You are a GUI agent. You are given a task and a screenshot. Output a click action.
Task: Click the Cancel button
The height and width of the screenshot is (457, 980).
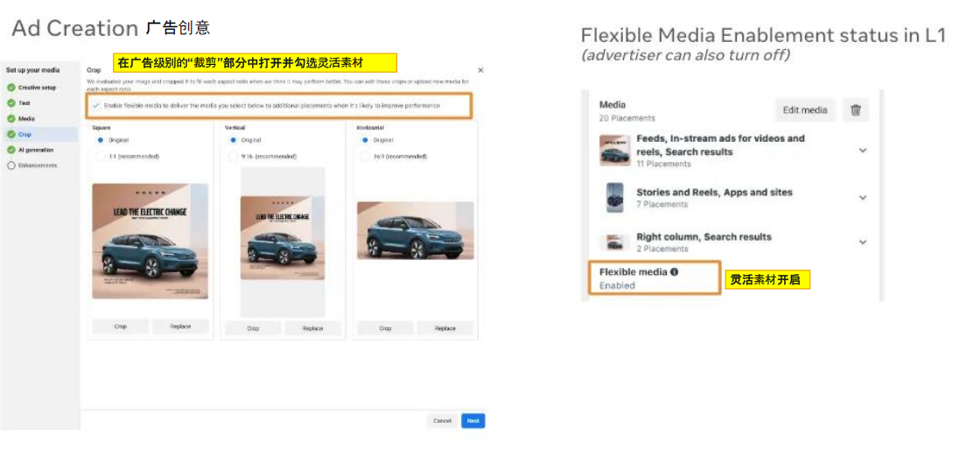(x=443, y=421)
